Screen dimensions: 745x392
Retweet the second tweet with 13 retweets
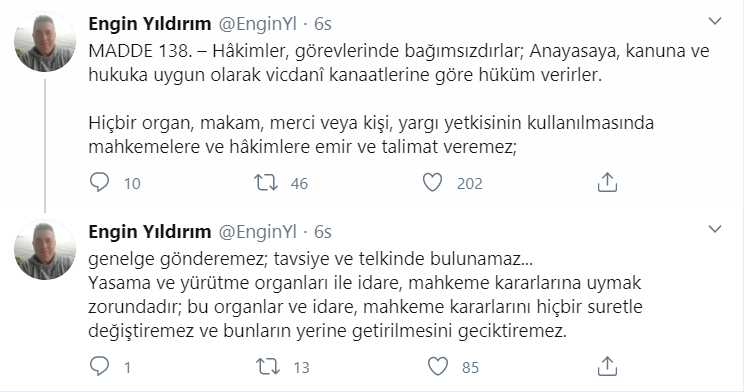click(x=268, y=366)
